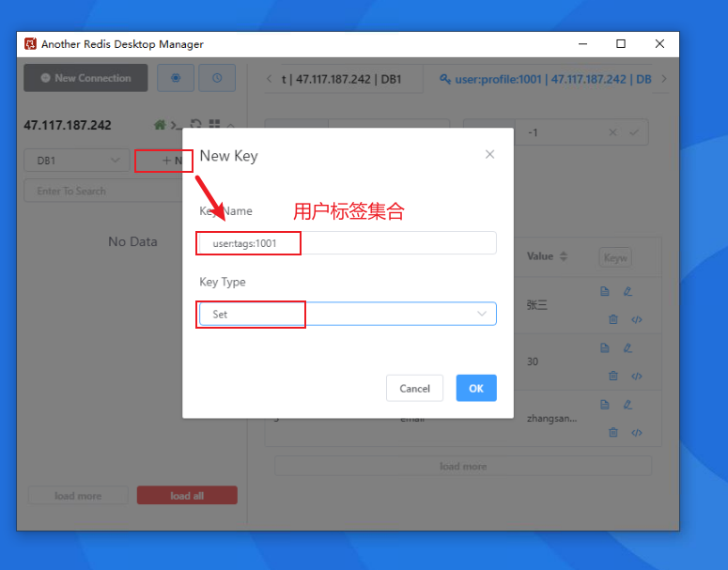This screenshot has height=570, width=728.
Task: Close the New Key dialog with X
Action: pyautogui.click(x=489, y=154)
